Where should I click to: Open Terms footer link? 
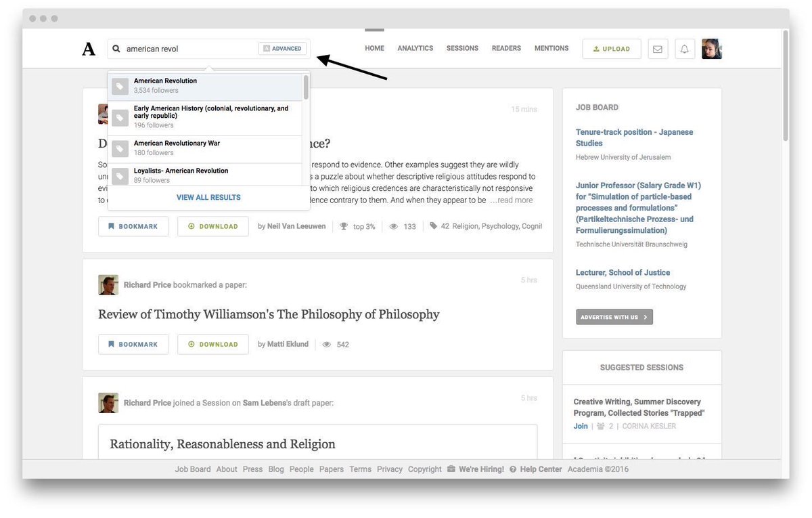click(361, 469)
